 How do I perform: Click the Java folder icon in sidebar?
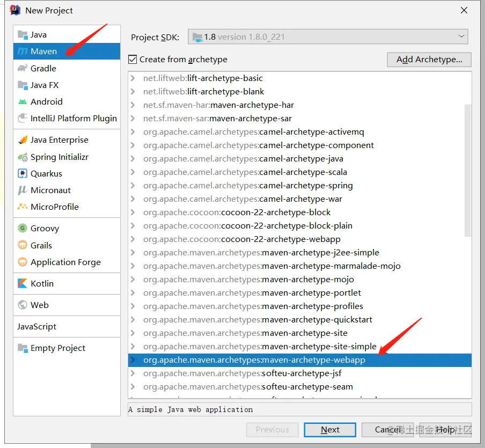[x=23, y=35]
